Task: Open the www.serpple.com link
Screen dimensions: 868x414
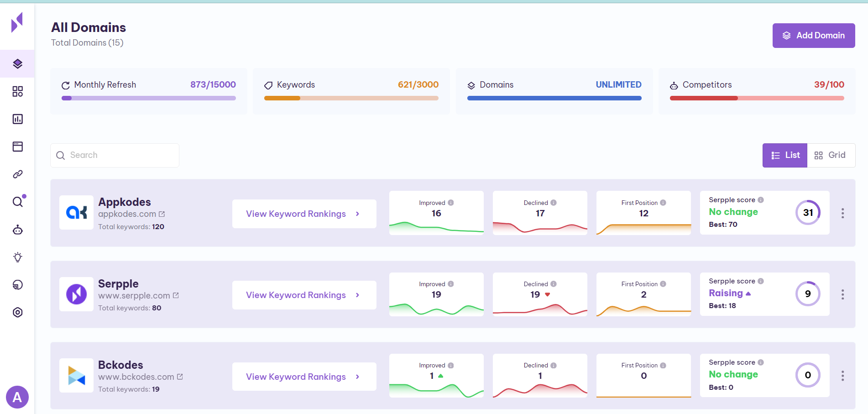Action: point(134,295)
